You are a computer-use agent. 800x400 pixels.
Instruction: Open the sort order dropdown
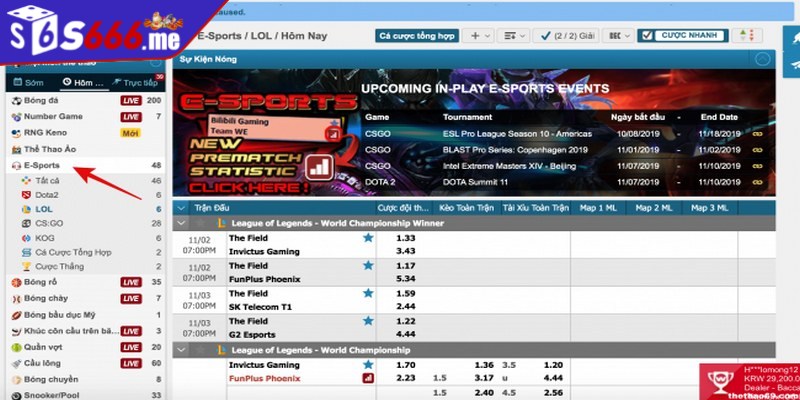point(513,36)
